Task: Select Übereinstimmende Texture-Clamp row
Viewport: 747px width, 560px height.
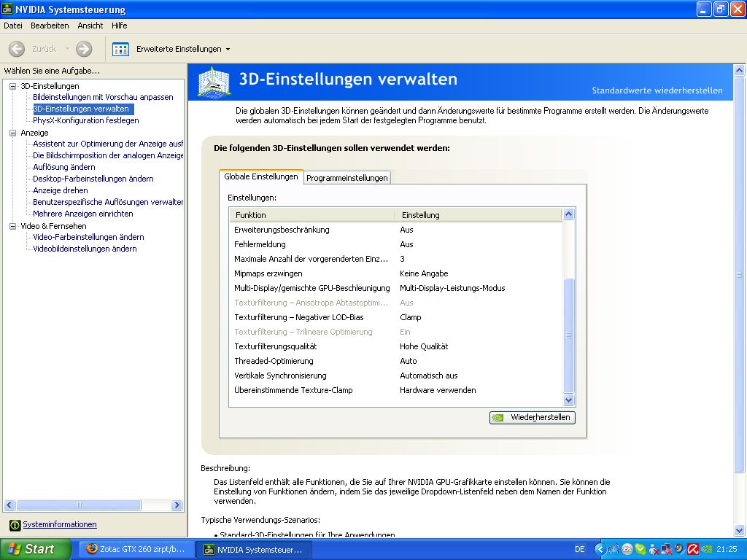Action: [396, 391]
